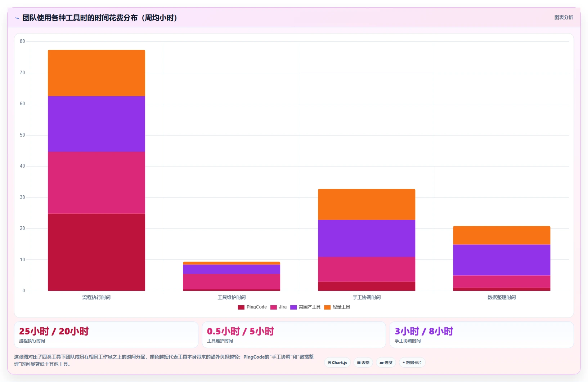This screenshot has width=588, height=382.
Task: Click orange segment of 数据整理时间 bar
Action: (x=502, y=235)
